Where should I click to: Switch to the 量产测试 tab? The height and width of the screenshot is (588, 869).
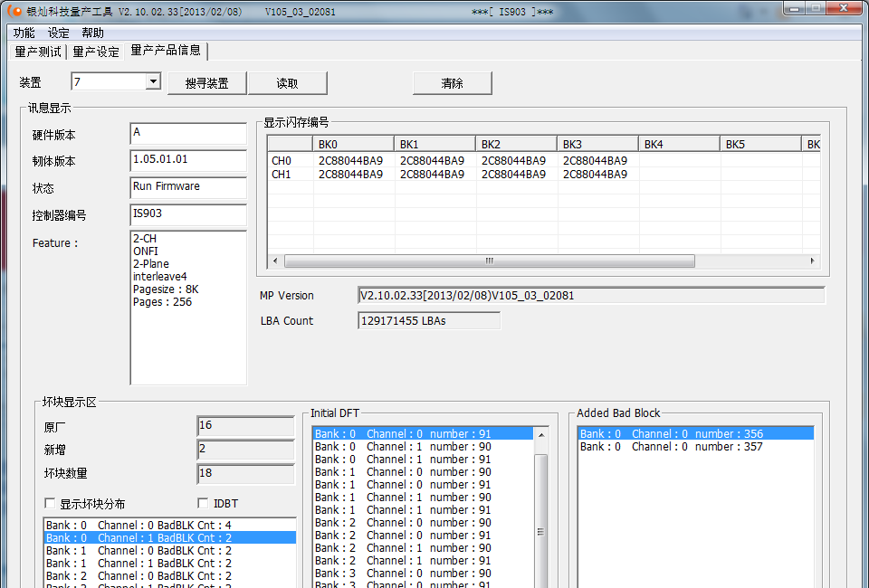pos(38,52)
